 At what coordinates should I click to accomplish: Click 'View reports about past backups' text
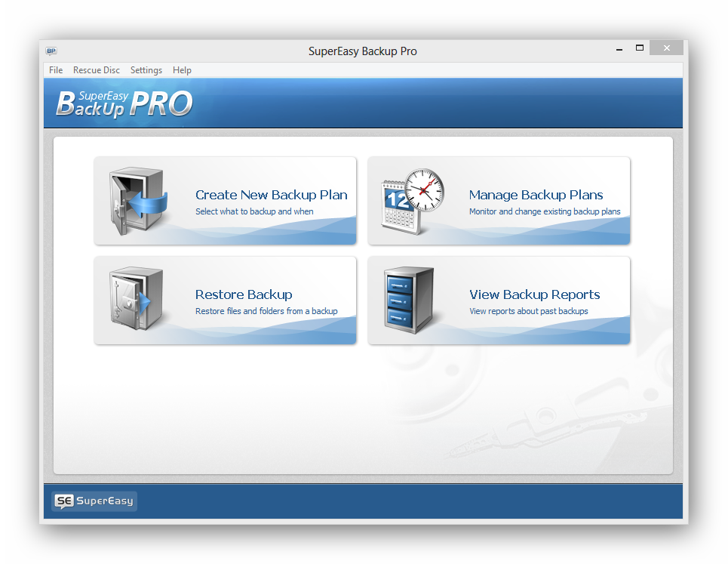(529, 311)
